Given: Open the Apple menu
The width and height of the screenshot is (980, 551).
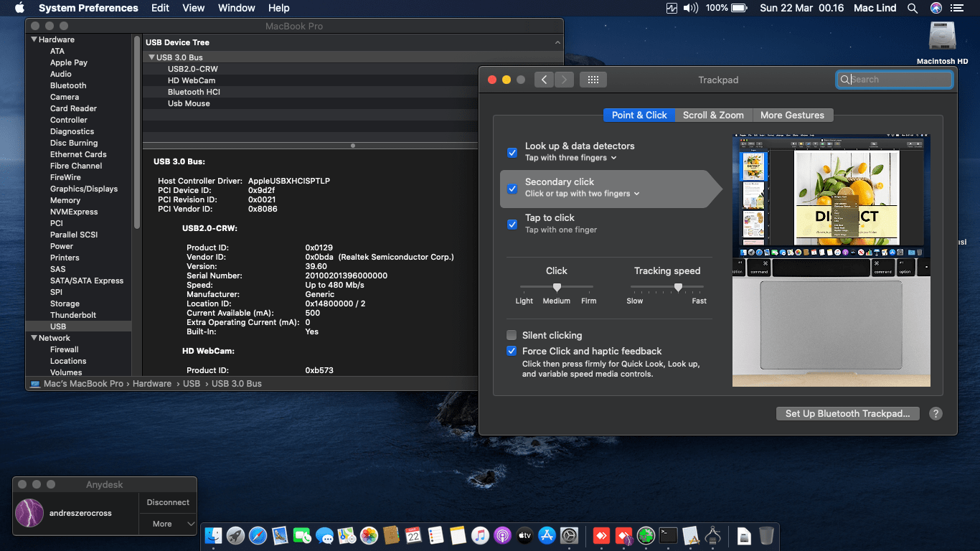Looking at the screenshot, I should [19, 8].
